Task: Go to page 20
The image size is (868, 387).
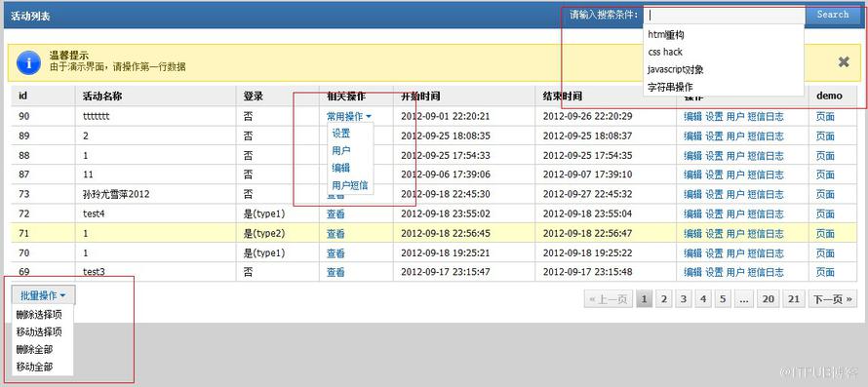Action: pos(768,299)
